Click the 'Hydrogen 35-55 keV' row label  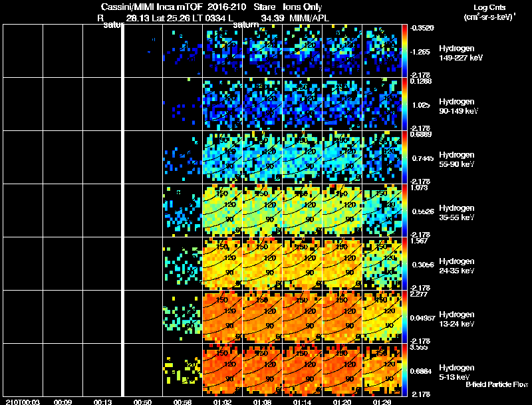[x=457, y=213]
